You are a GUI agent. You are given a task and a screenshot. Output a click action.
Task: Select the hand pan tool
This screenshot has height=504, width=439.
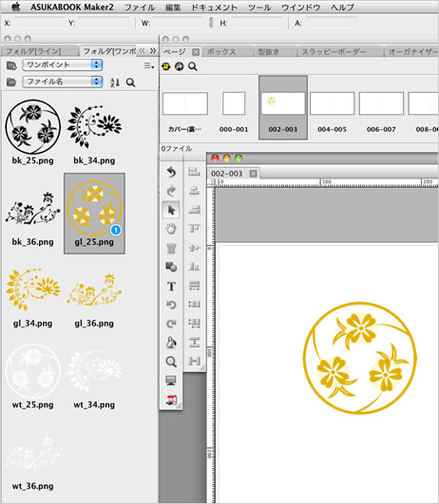coord(171,229)
